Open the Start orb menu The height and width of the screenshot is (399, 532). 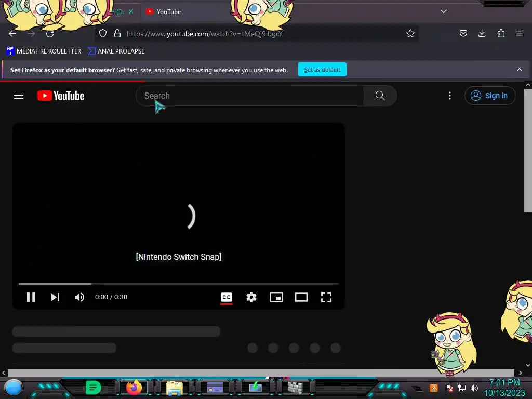(13, 388)
